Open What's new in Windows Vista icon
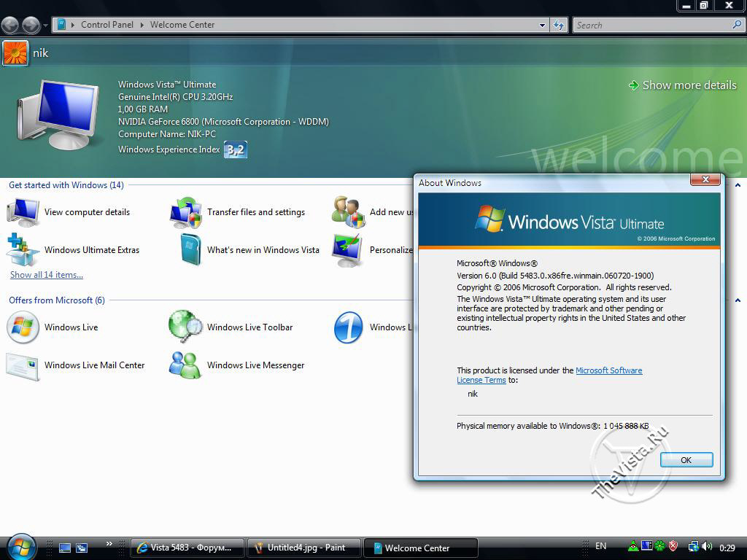 (x=190, y=249)
